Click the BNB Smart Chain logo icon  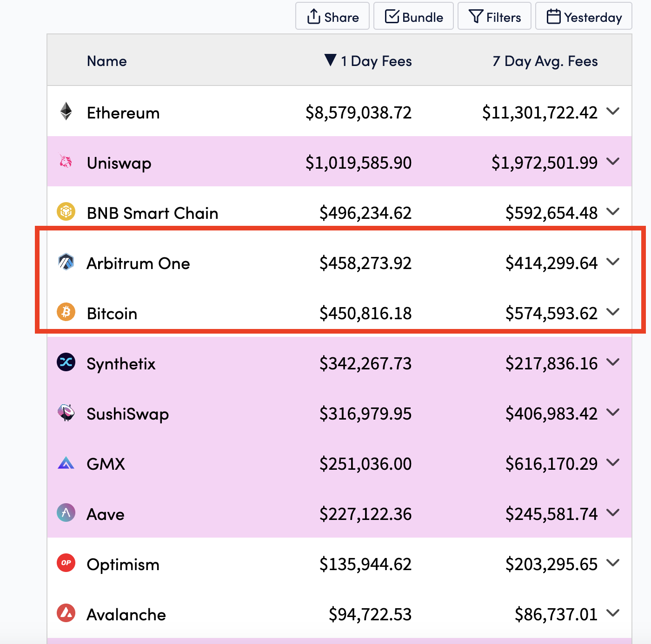click(66, 211)
